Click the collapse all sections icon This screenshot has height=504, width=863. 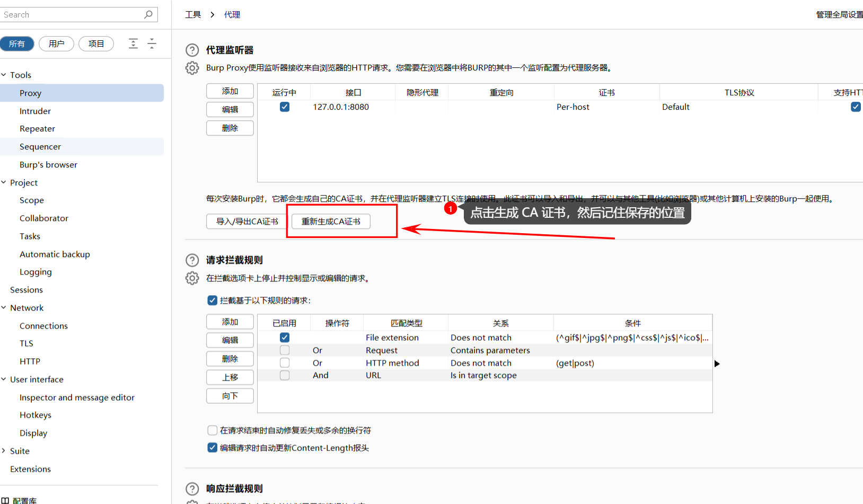152,43
